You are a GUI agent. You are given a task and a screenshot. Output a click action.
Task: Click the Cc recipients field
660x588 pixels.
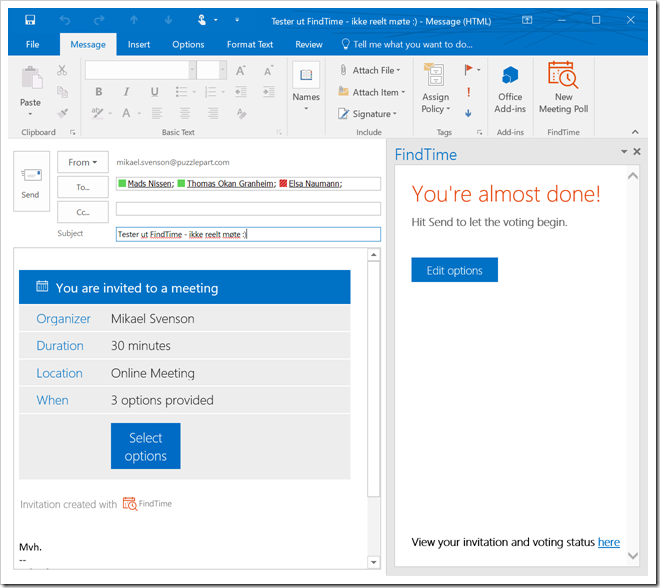[x=248, y=209]
